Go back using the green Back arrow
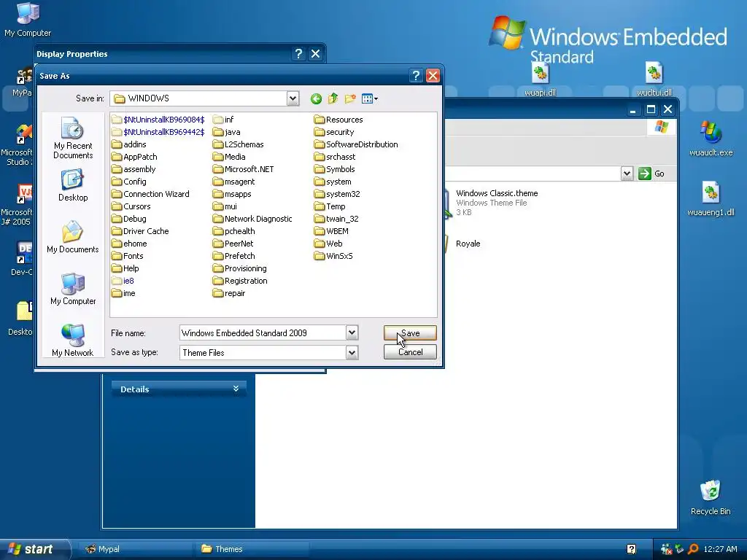 [x=316, y=98]
